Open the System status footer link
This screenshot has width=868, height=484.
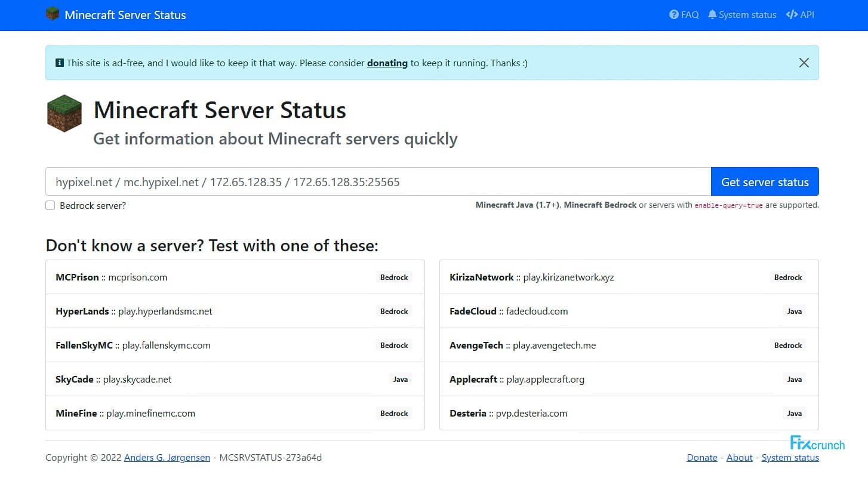coord(790,458)
